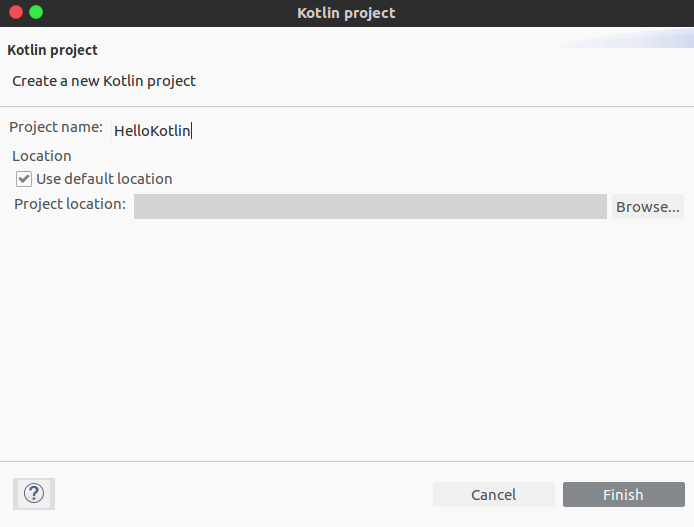This screenshot has width=694, height=527.
Task: Click the Project name: label
Action: coord(56,127)
